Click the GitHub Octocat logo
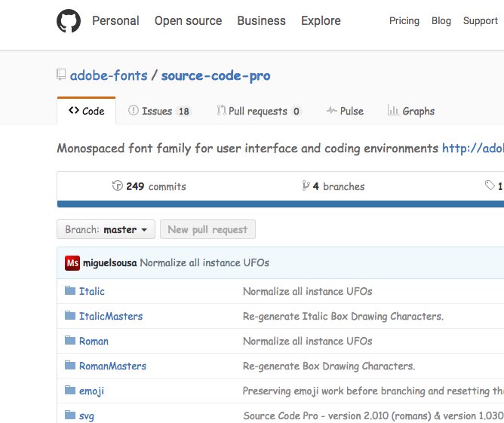This screenshot has width=504, height=423. (x=69, y=21)
